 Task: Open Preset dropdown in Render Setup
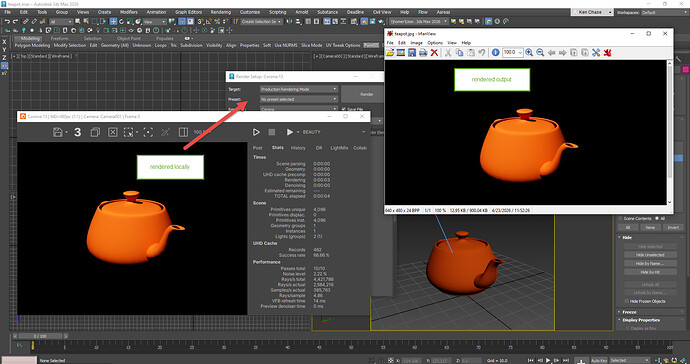click(299, 99)
